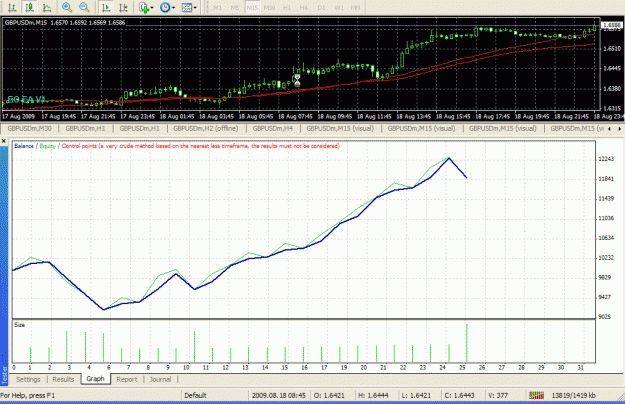Switch to M5 timeframe
The height and width of the screenshot is (404, 625).
[x=235, y=8]
